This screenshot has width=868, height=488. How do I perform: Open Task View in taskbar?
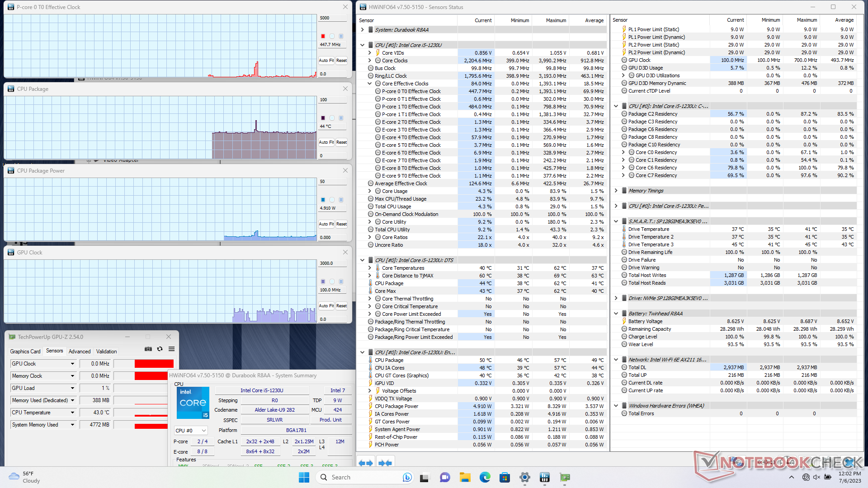click(x=424, y=477)
